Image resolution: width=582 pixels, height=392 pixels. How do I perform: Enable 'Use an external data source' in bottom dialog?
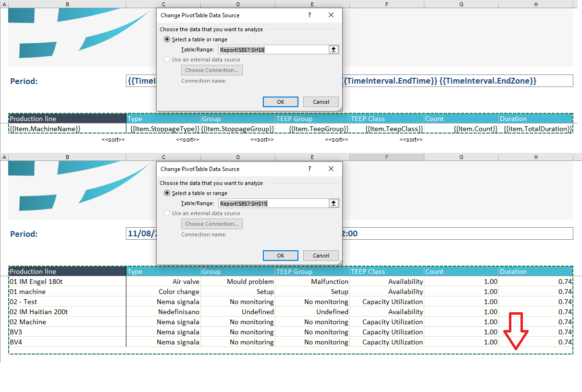167,213
